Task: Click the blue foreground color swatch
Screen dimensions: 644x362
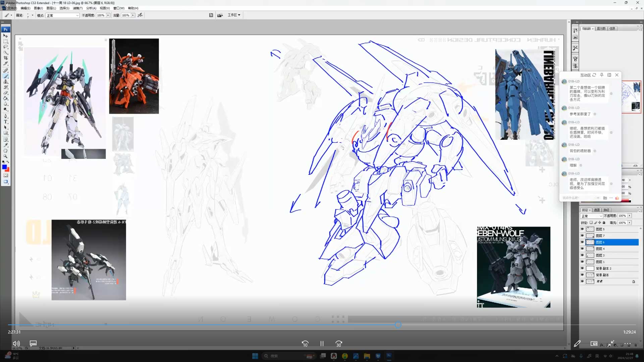Action: coord(4,167)
